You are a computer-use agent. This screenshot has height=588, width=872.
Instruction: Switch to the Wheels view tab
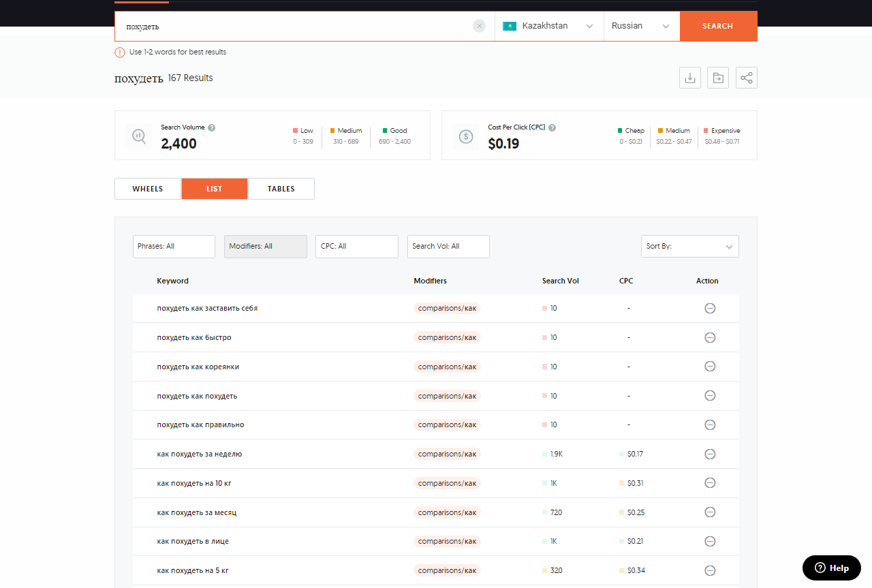pyautogui.click(x=148, y=189)
